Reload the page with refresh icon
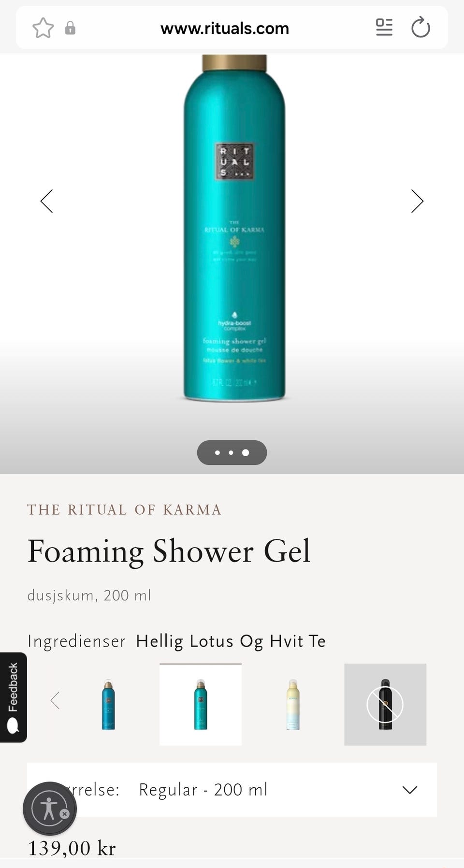464x868 pixels. click(x=420, y=28)
